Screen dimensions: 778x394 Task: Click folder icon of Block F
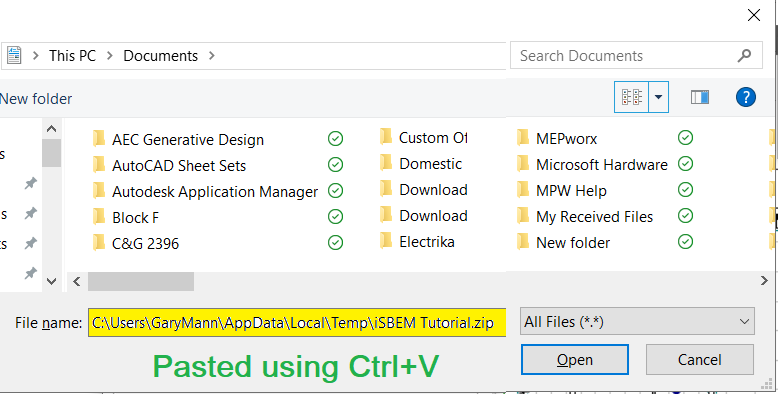(x=99, y=216)
